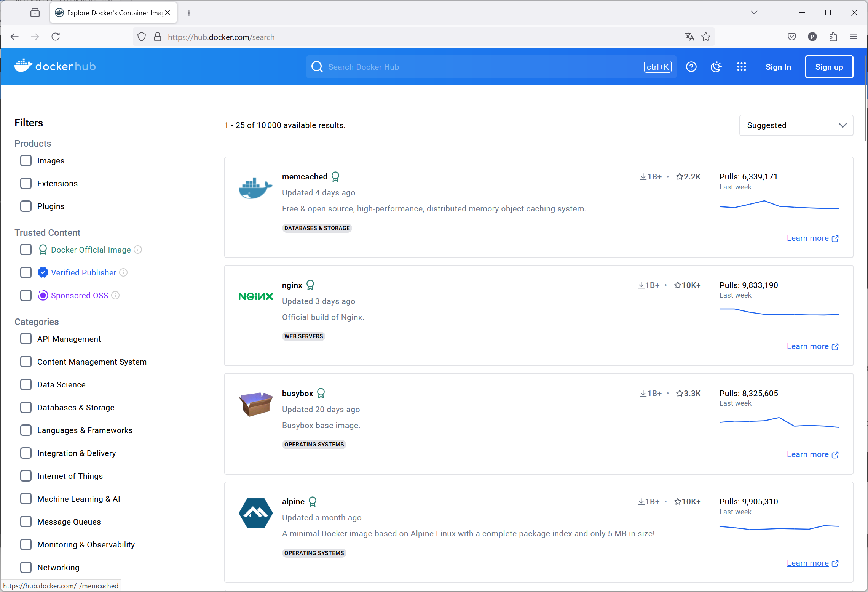The image size is (868, 592).
Task: Click the Verified Publisher info icon
Action: tap(123, 272)
